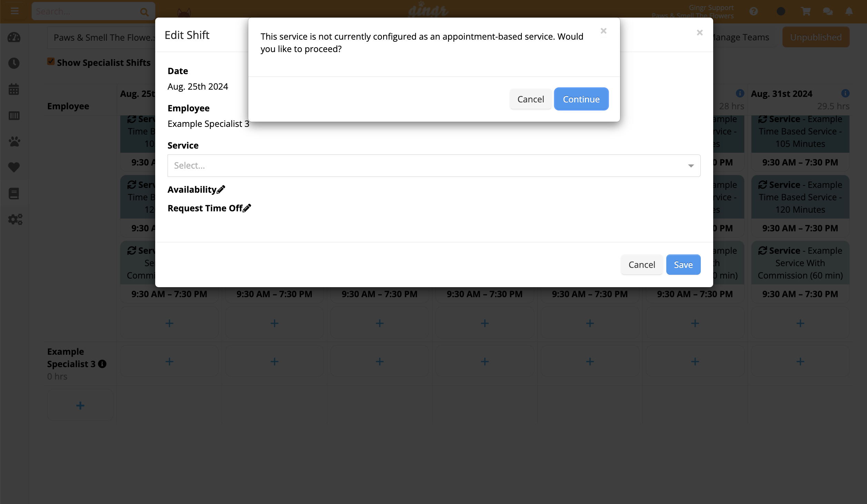This screenshot has width=867, height=504.
Task: Open the help question mark icon
Action: (x=754, y=11)
